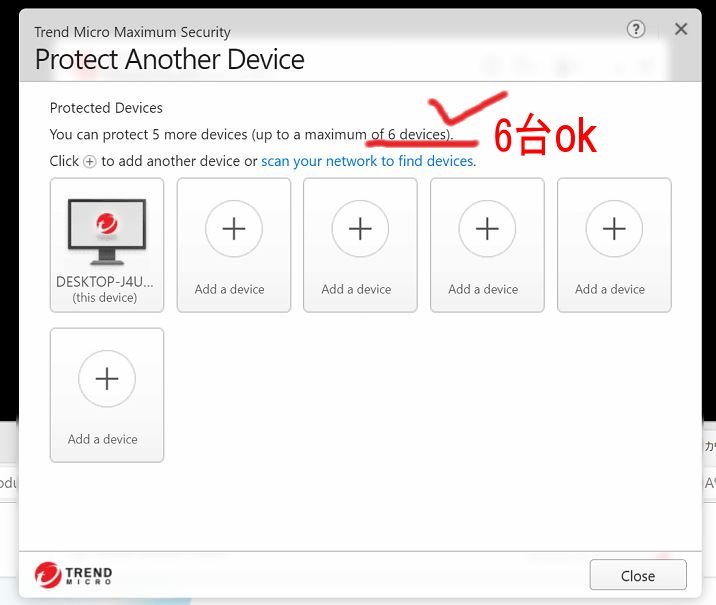Open scan your network to find devices link
This screenshot has height=605, width=716.
click(x=368, y=161)
